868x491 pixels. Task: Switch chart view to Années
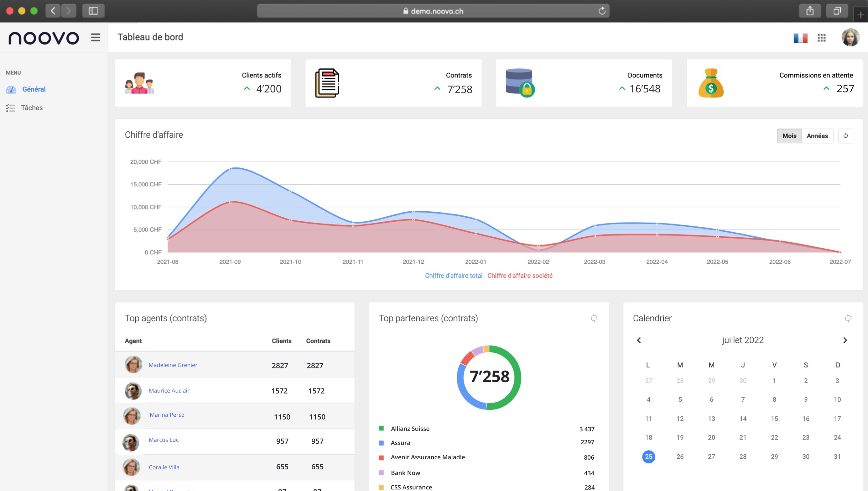pos(817,136)
